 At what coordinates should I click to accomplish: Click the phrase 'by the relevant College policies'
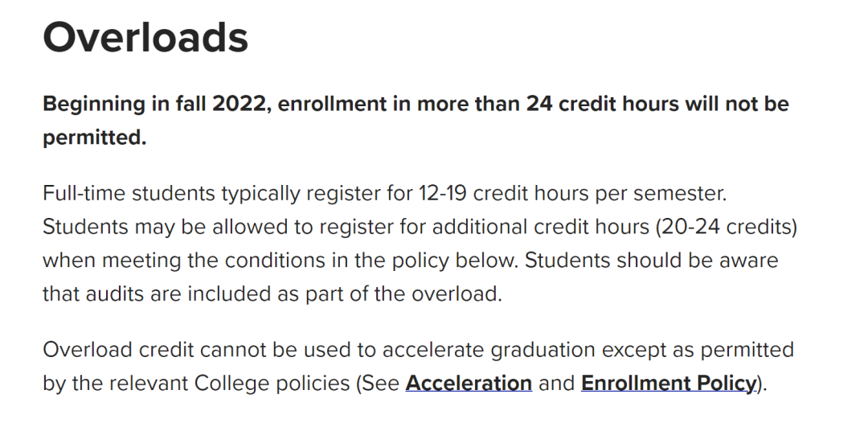(x=197, y=383)
